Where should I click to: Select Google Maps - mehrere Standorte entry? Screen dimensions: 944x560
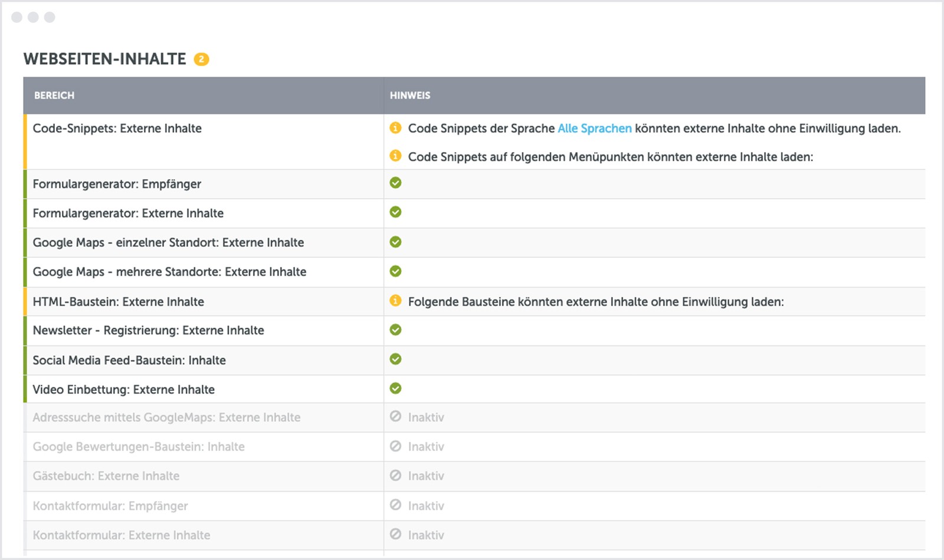click(169, 272)
